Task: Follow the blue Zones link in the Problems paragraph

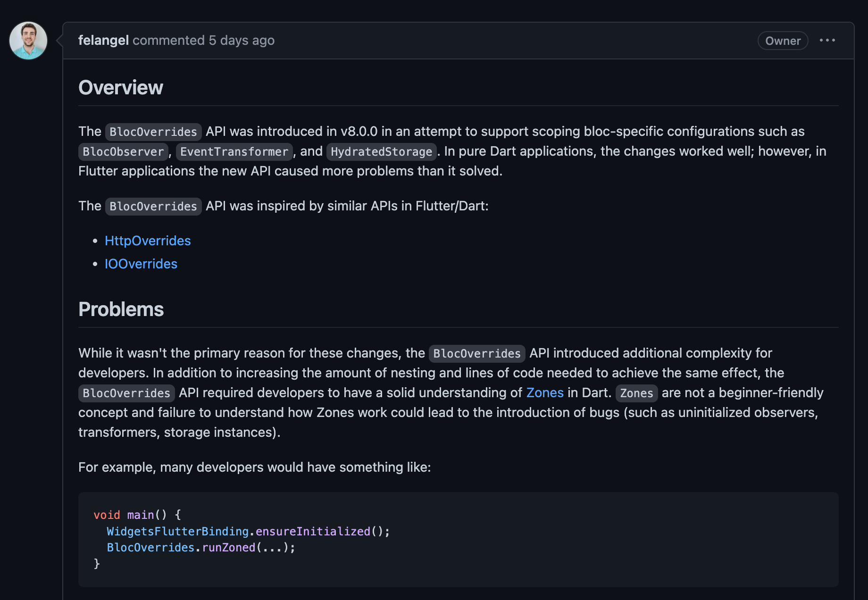Action: click(x=545, y=393)
